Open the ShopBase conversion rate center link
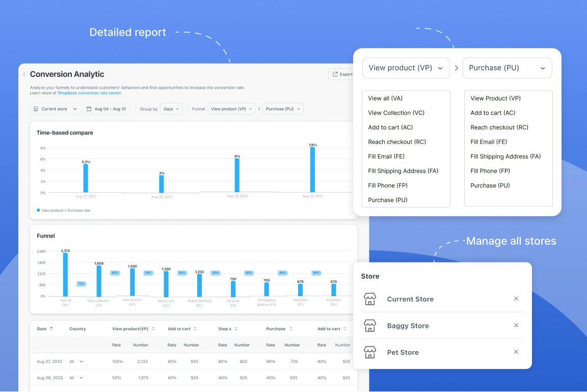 coord(89,93)
